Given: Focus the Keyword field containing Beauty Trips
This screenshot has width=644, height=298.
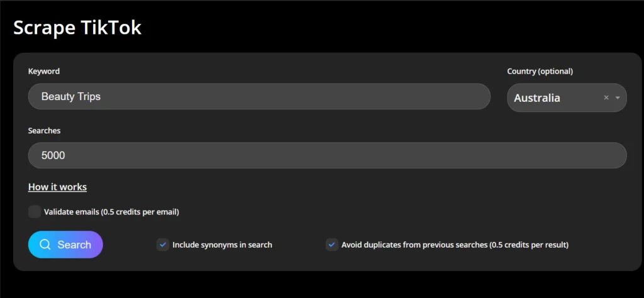Looking at the screenshot, I should [258, 96].
